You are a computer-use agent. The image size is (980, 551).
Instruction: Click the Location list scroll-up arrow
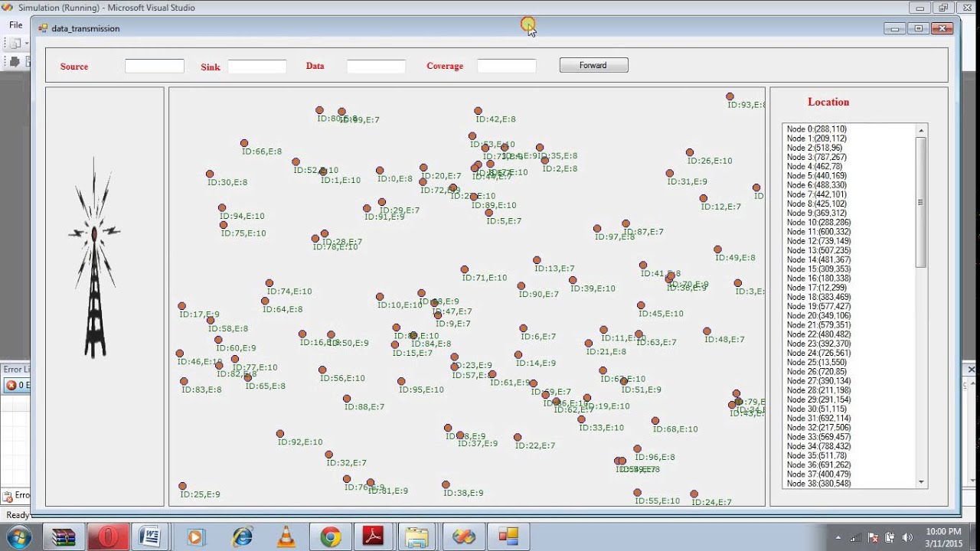click(x=921, y=131)
